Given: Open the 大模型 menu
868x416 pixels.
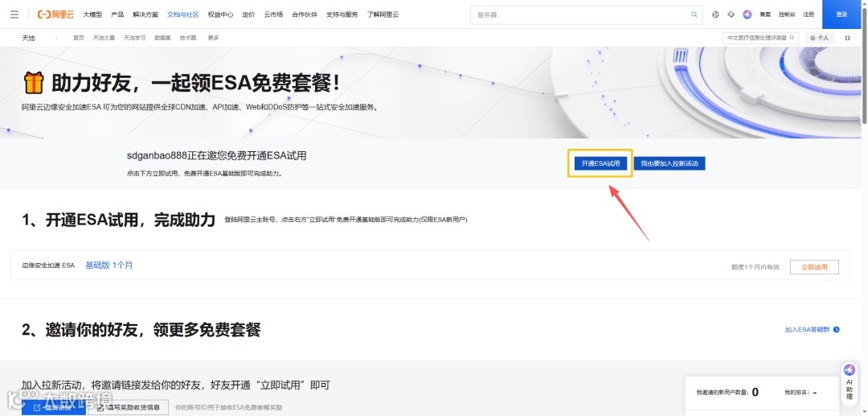Looking at the screenshot, I should pos(92,14).
